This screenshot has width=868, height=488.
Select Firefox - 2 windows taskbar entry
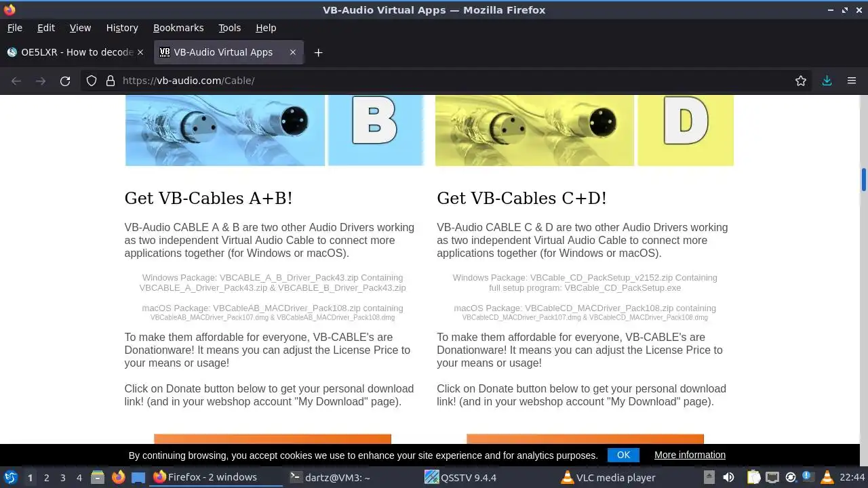pos(216,477)
